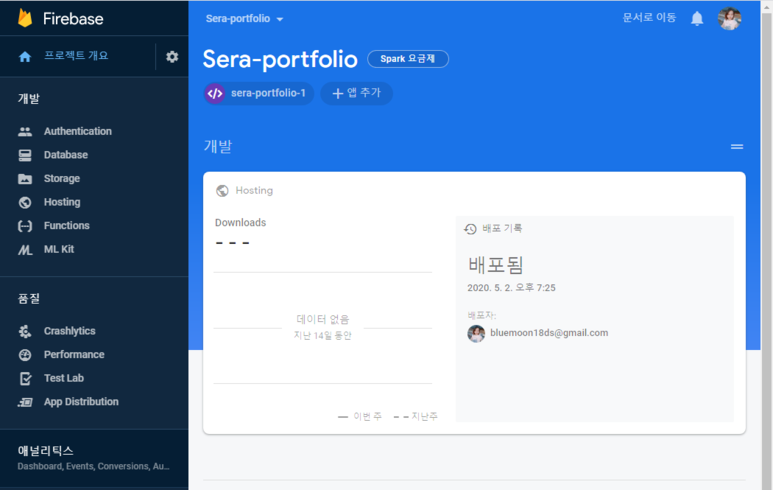
Task: Click the Database icon in sidebar
Action: coord(25,155)
